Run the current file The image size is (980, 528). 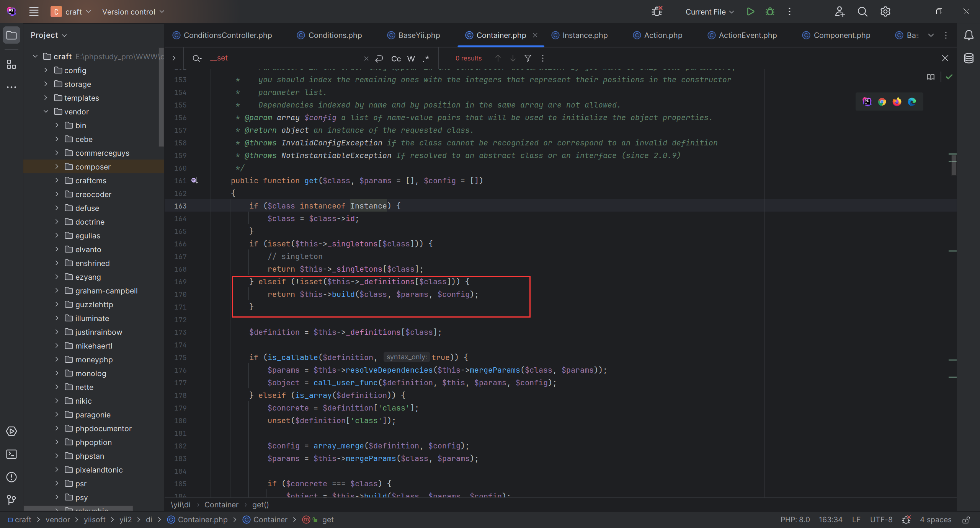(750, 11)
